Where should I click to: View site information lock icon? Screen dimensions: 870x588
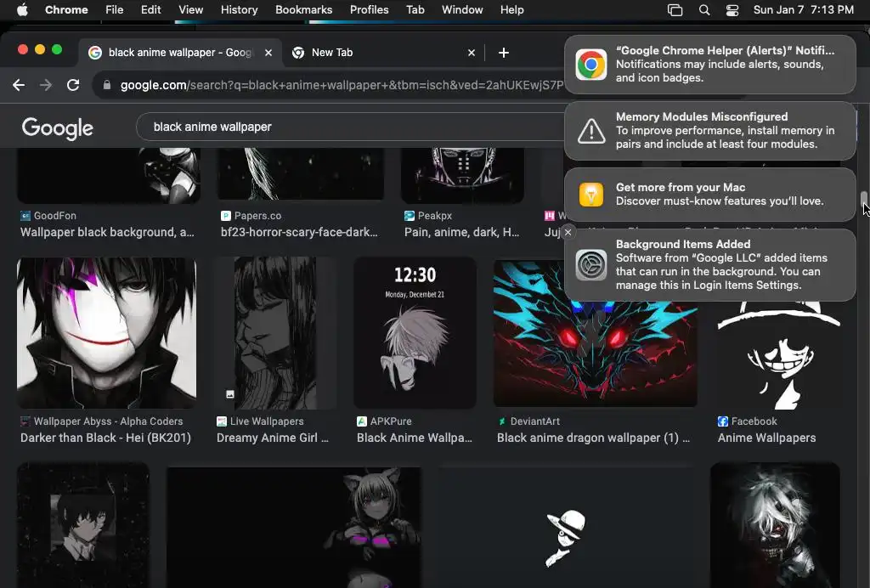coord(107,85)
